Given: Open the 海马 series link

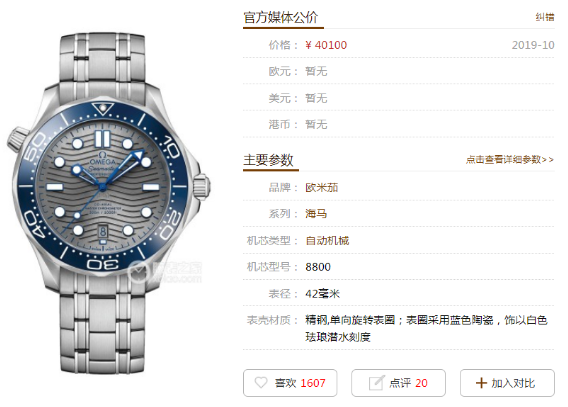Looking at the screenshot, I should (x=316, y=214).
